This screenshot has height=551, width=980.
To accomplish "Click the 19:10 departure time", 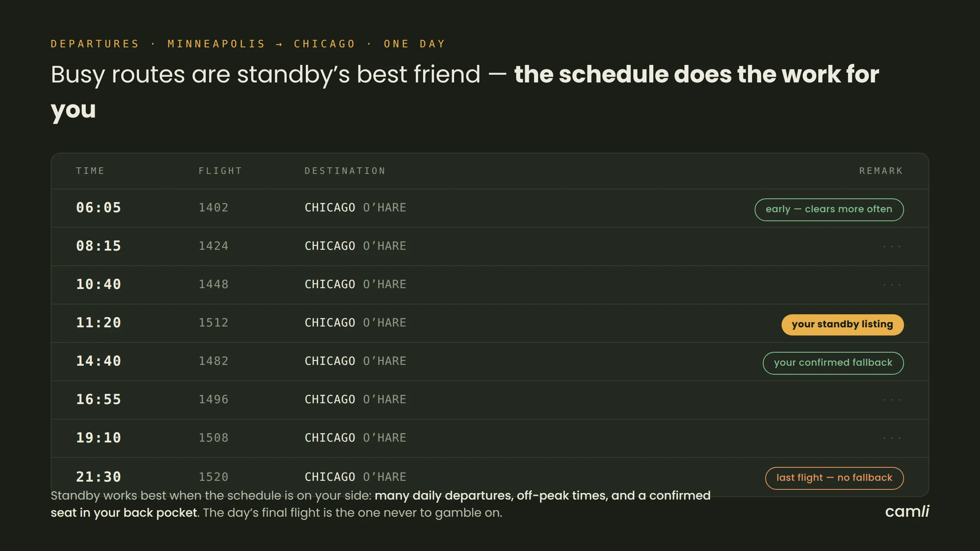I will (x=98, y=438).
